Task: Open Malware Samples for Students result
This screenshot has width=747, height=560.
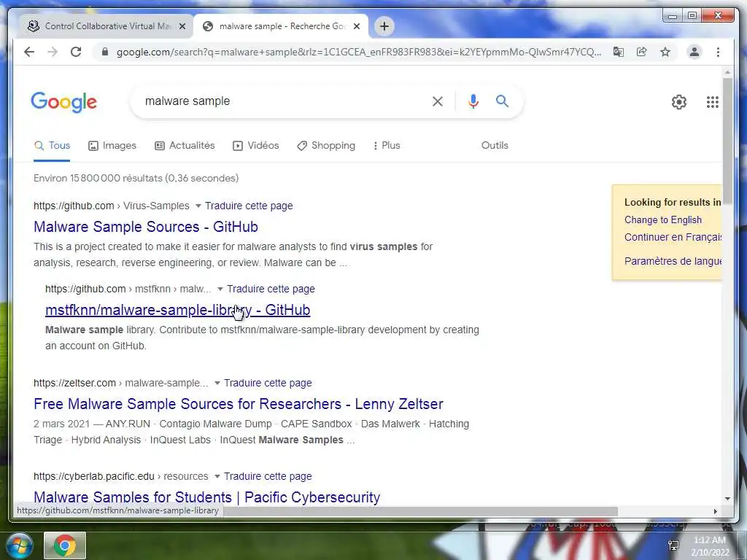Action: tap(206, 497)
